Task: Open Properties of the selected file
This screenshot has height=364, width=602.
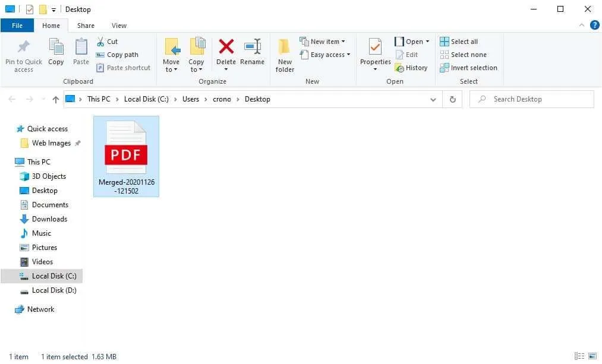Action: coord(375,51)
